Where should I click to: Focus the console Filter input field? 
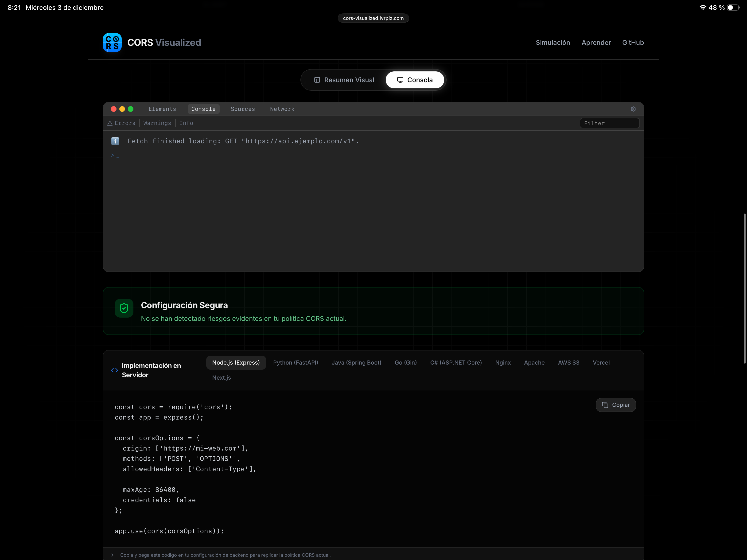tap(609, 123)
